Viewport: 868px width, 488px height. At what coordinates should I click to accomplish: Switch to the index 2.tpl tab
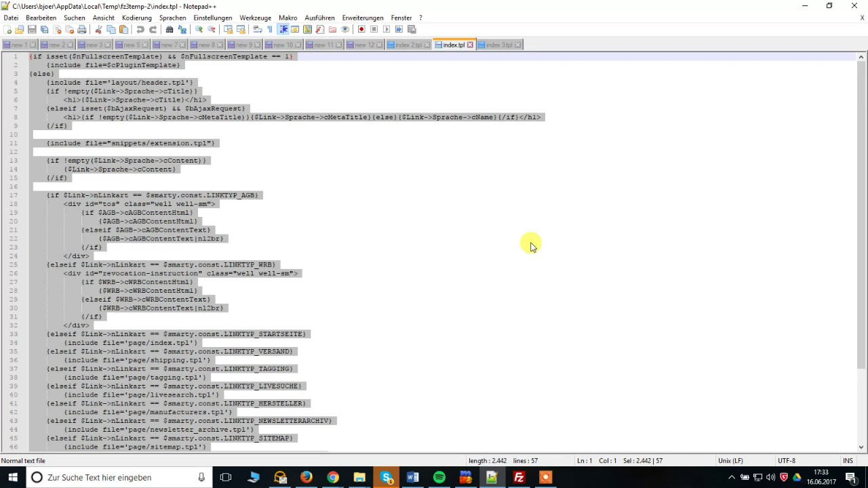pos(408,45)
